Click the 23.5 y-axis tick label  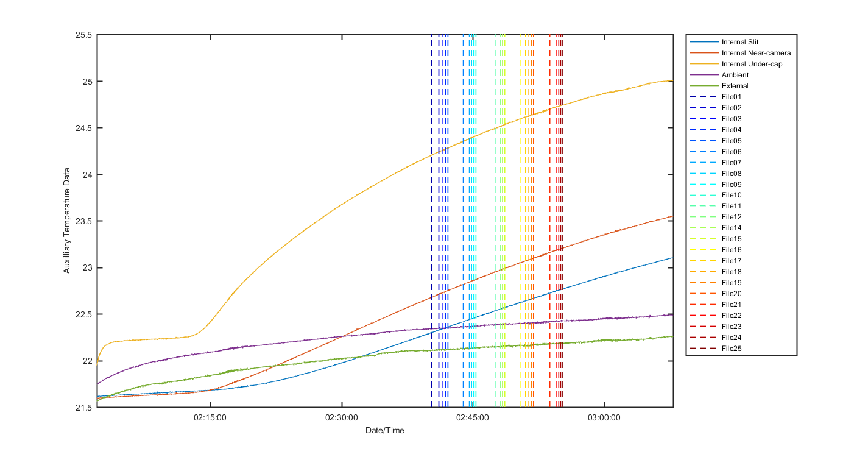point(83,221)
